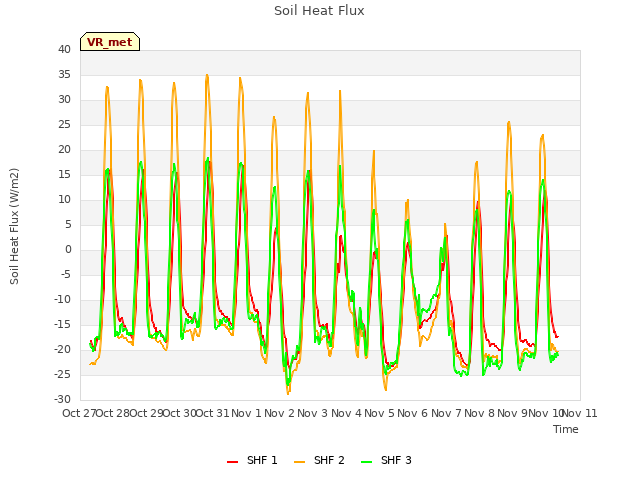
Task: Click the -25 y-axis tick label
Action: pos(63,374)
